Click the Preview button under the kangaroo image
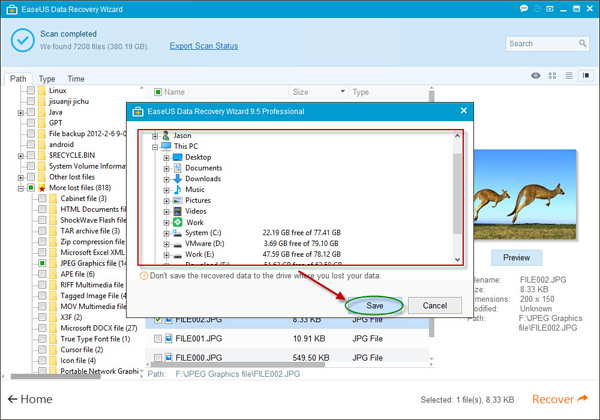 (516, 258)
